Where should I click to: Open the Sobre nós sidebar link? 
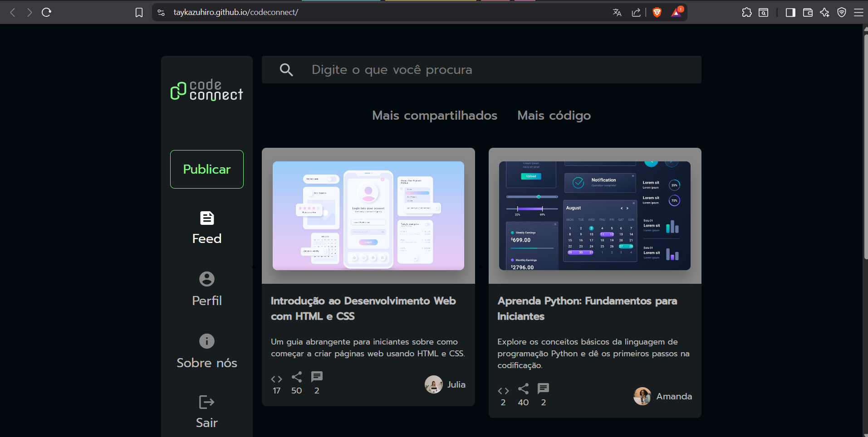coord(207,363)
